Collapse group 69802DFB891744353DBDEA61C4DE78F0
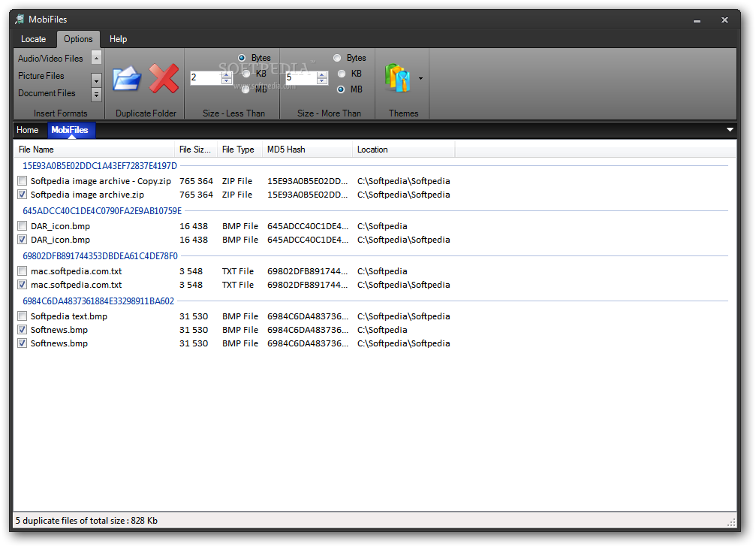Viewport: 756px width, 547px height. pyautogui.click(x=101, y=256)
